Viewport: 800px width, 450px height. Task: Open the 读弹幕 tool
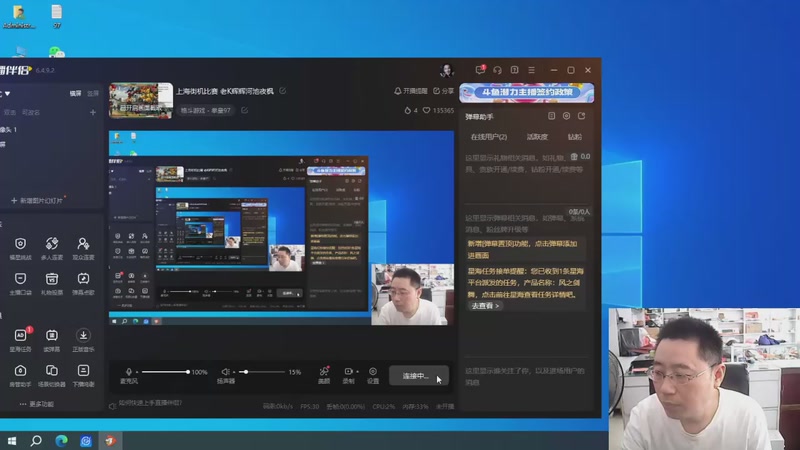click(x=52, y=340)
